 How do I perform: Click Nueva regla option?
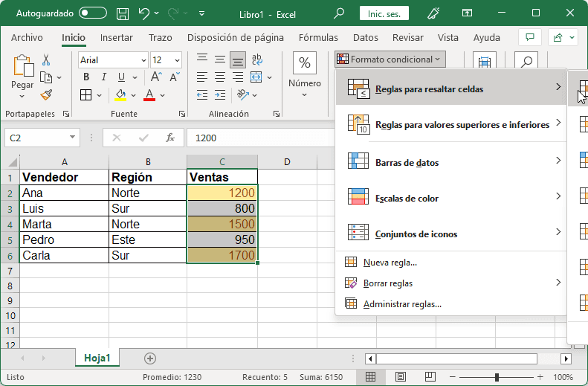[390, 263]
